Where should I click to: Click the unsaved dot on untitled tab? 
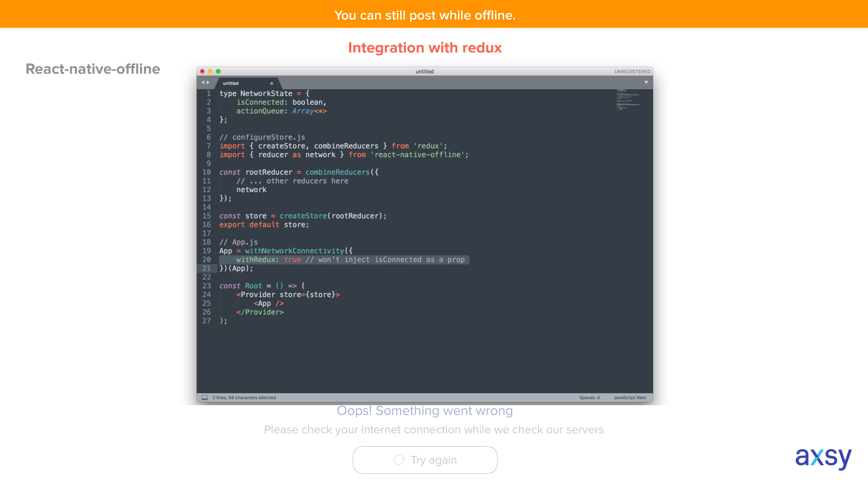[x=271, y=83]
